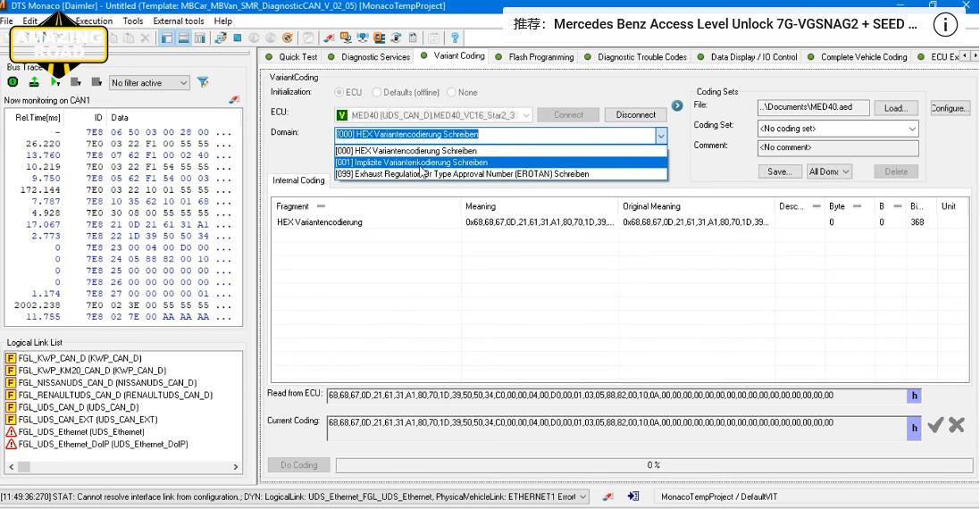Viewport: 980px width, 509px height.
Task: Choose [000] HEX Variantencodierung Schreiben from list
Action: 500,151
